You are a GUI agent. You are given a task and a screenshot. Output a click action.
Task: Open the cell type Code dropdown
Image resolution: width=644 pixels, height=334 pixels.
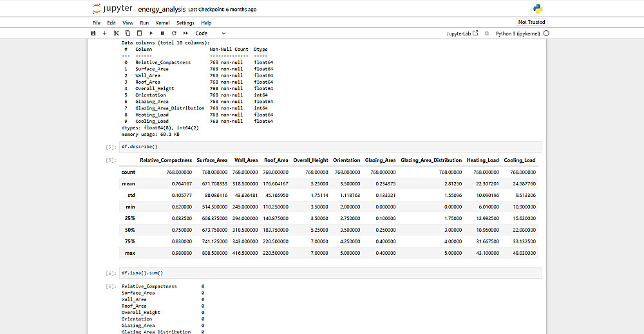click(x=211, y=33)
